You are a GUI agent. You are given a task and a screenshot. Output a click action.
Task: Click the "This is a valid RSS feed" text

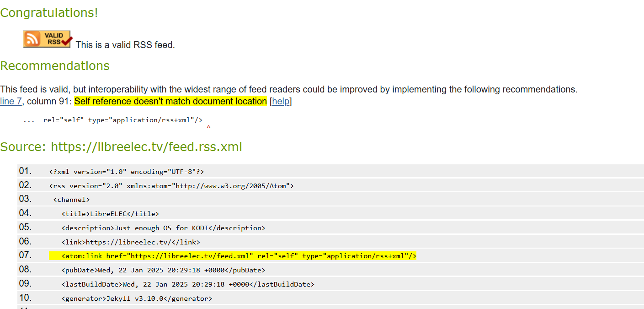(125, 45)
